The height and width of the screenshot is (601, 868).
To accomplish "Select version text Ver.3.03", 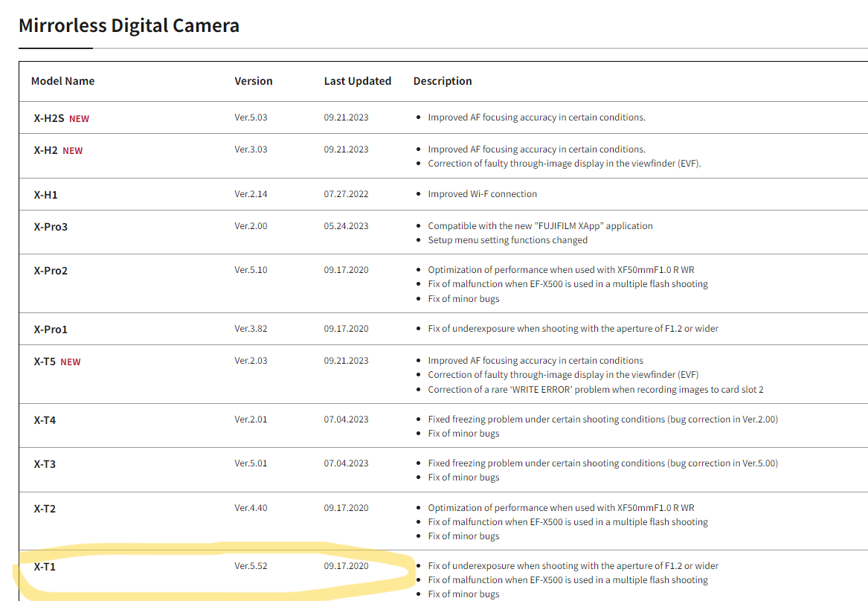I will pos(251,150).
